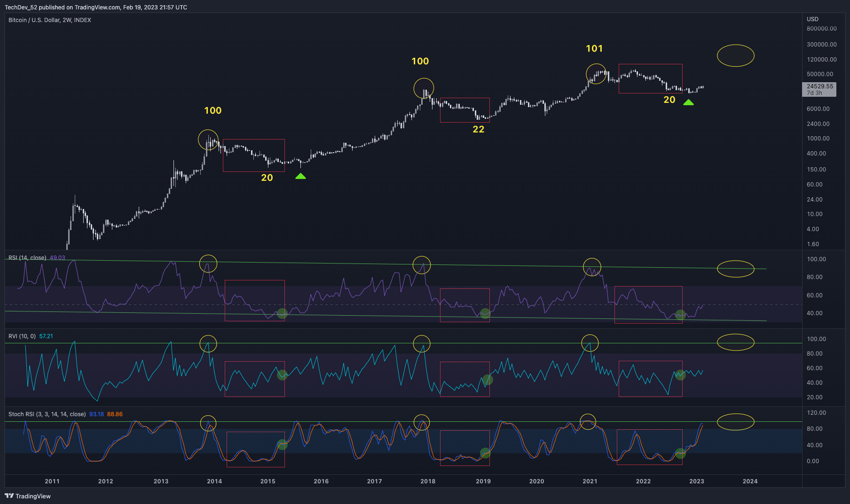The image size is (850, 504).
Task: Click the 7d 3h countdown timer
Action: tap(813, 93)
